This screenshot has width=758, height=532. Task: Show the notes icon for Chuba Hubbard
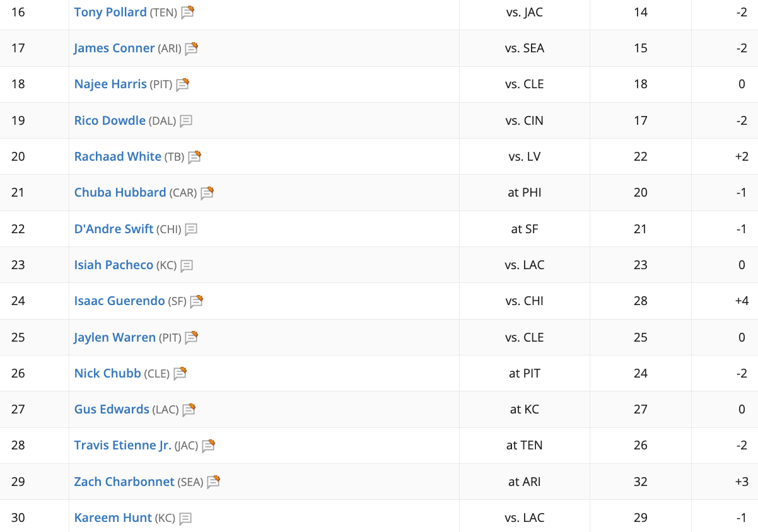coord(207,193)
